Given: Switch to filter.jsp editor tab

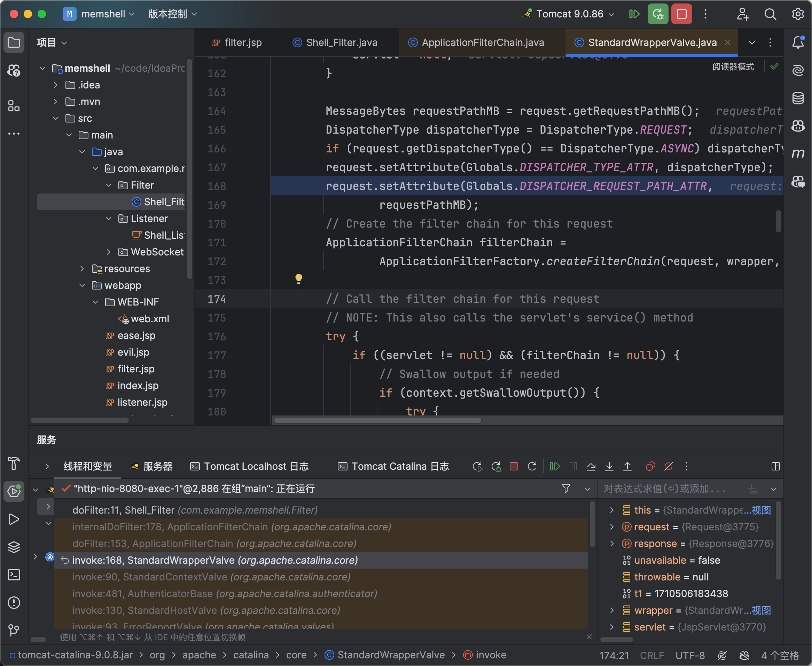Looking at the screenshot, I should (236, 42).
